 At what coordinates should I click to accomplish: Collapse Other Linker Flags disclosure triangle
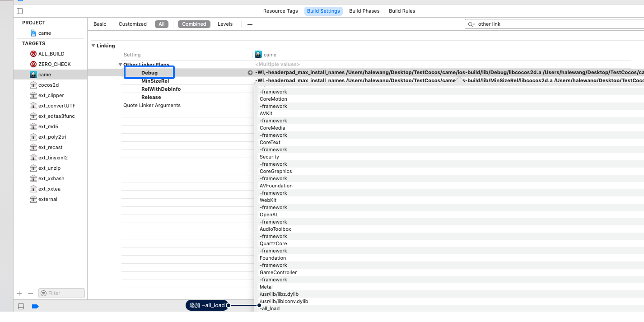121,65
